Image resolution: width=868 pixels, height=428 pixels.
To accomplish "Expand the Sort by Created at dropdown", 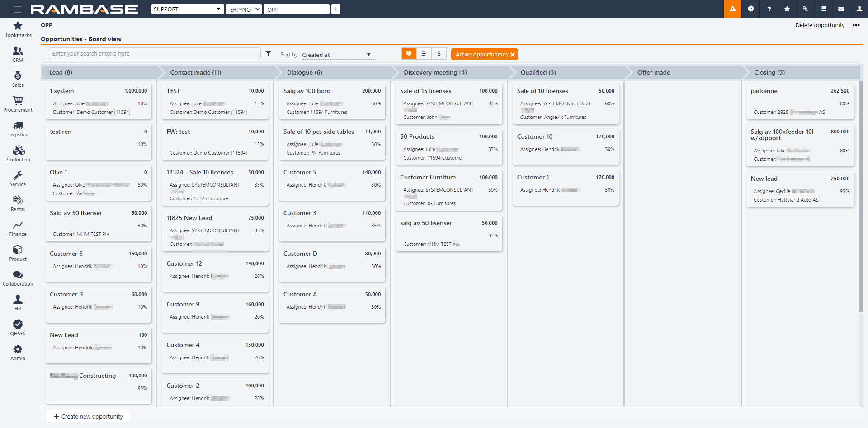I will click(337, 55).
